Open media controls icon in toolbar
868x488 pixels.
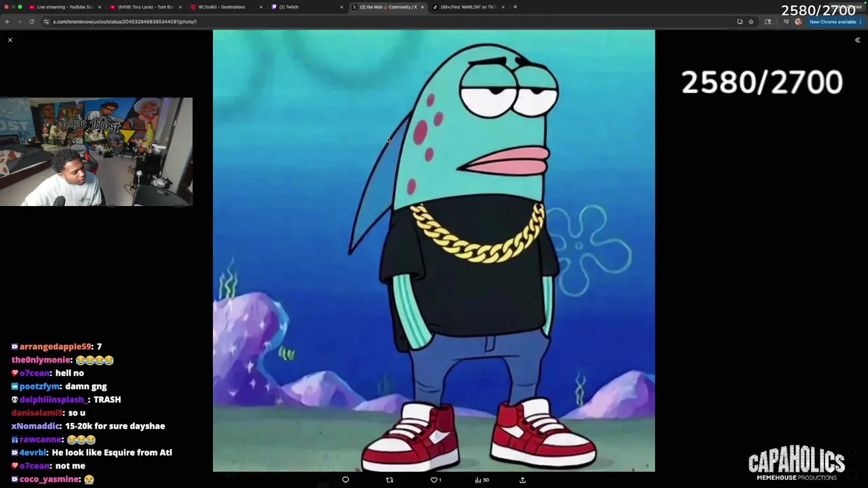(786, 22)
